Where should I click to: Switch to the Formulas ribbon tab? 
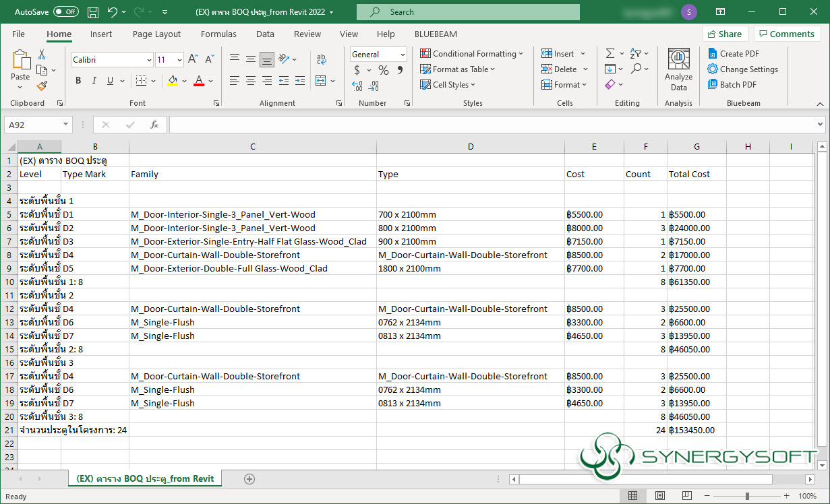[218, 34]
